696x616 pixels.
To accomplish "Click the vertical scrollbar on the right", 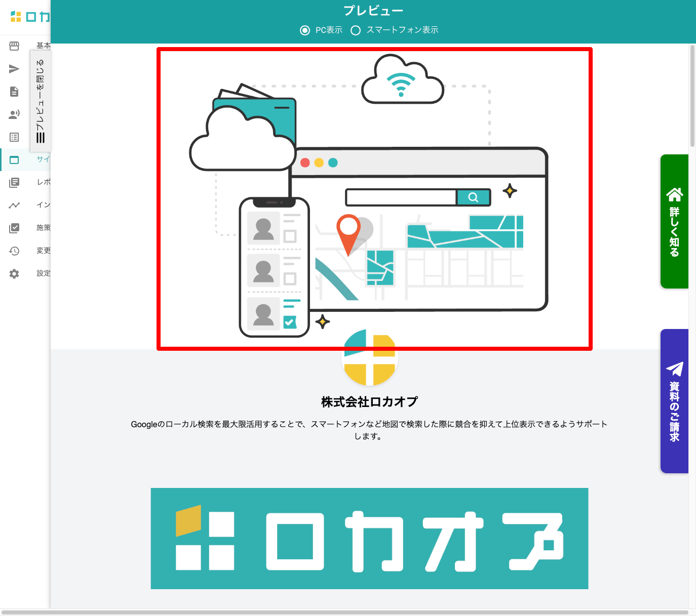I will coord(692,96).
